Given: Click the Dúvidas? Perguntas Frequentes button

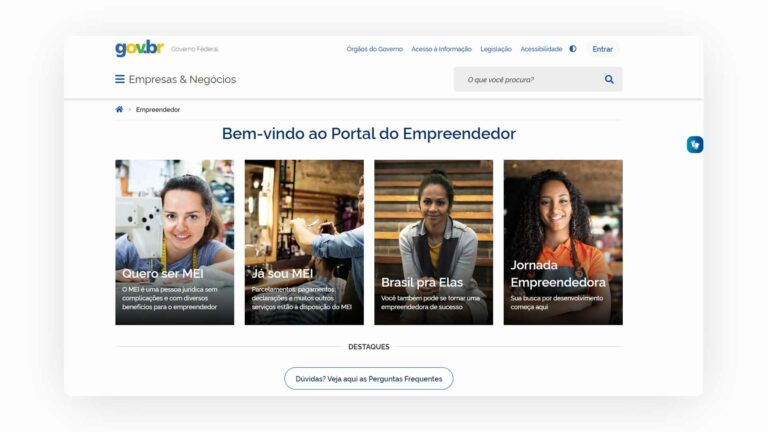Looking at the screenshot, I should pos(369,379).
